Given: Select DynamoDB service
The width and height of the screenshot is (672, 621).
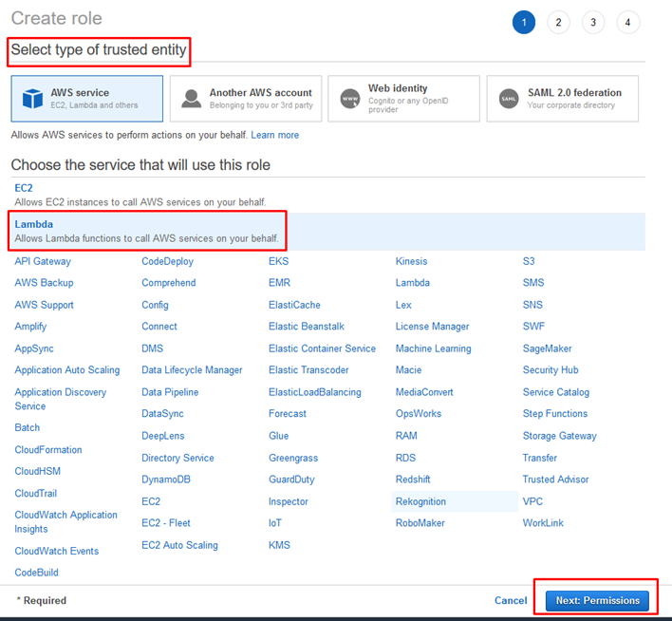Looking at the screenshot, I should pyautogui.click(x=166, y=480).
